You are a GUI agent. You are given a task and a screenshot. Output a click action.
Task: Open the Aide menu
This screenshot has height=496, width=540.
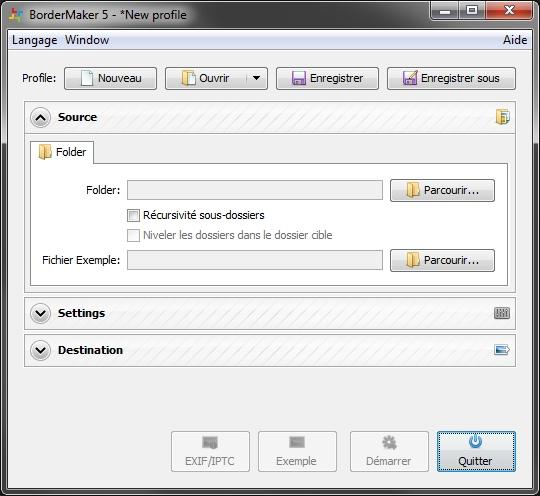point(515,40)
